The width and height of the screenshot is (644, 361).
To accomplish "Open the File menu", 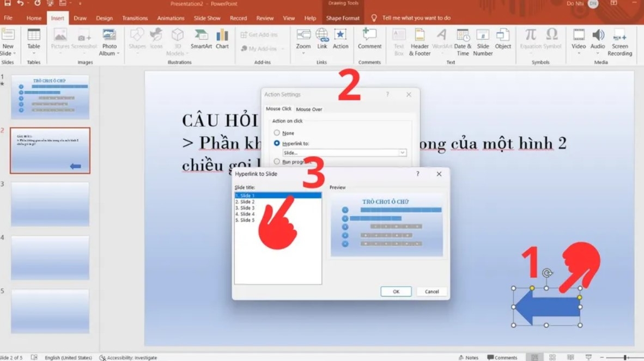I will [x=8, y=18].
